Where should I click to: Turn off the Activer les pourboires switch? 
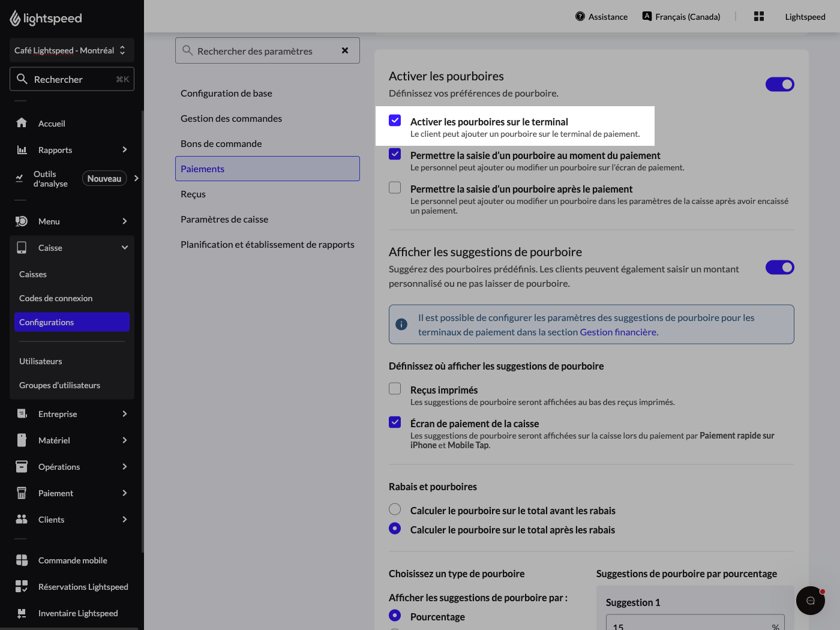[x=780, y=84]
